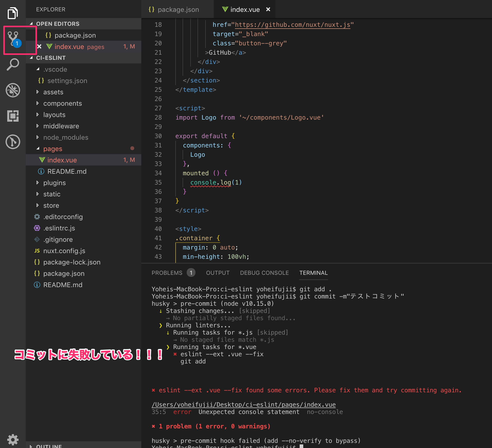Click the import Logo line 28
This screenshot has height=448, width=492.
[x=250, y=118]
